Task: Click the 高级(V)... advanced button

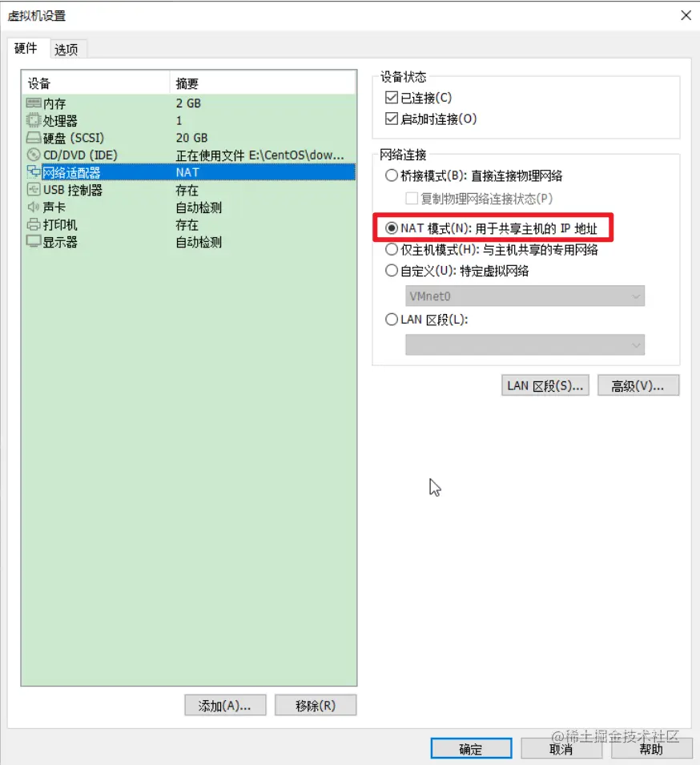Action: coord(638,386)
